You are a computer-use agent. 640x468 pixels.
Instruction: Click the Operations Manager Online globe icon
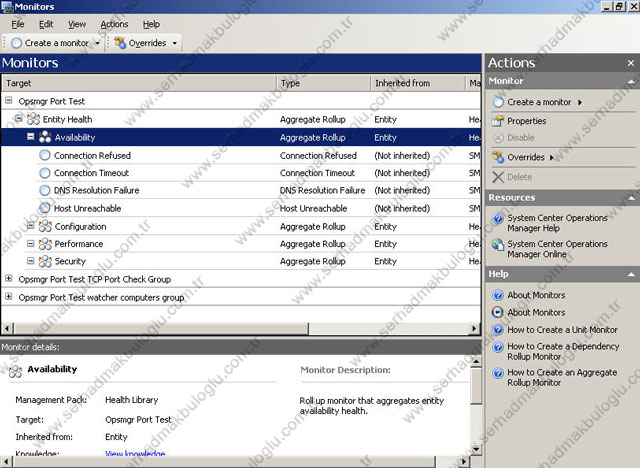tap(498, 244)
